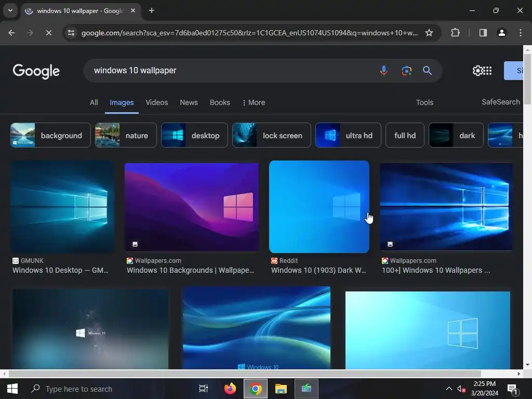Open Windows 10 (1903) Dark W... link
Image resolution: width=532 pixels, height=399 pixels.
[318, 270]
